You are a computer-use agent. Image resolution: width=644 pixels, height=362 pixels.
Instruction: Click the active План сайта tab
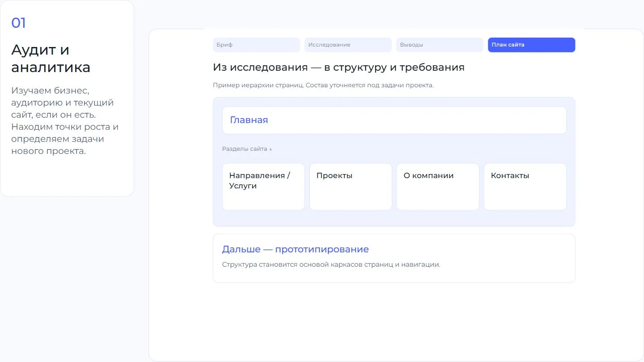tap(531, 45)
